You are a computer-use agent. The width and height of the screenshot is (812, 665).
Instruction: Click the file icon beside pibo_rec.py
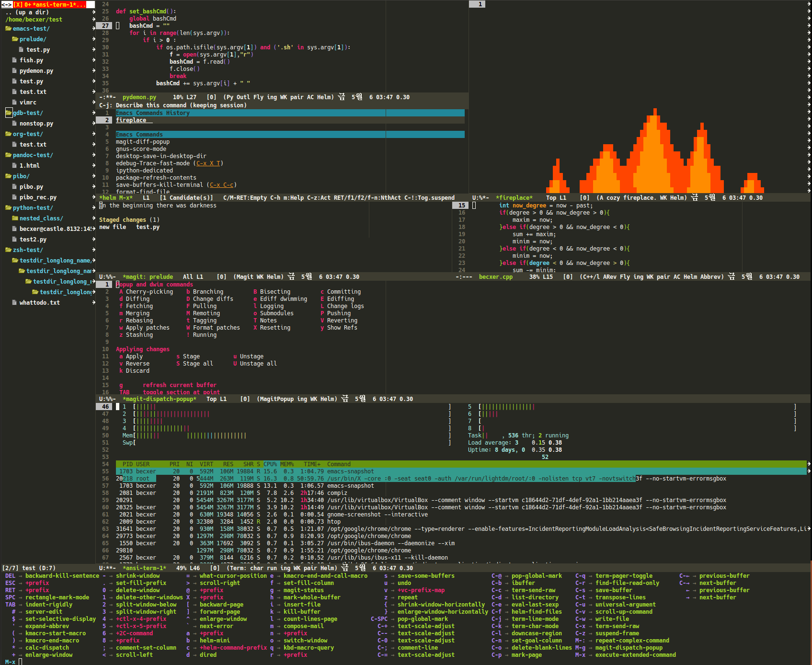pyautogui.click(x=15, y=197)
